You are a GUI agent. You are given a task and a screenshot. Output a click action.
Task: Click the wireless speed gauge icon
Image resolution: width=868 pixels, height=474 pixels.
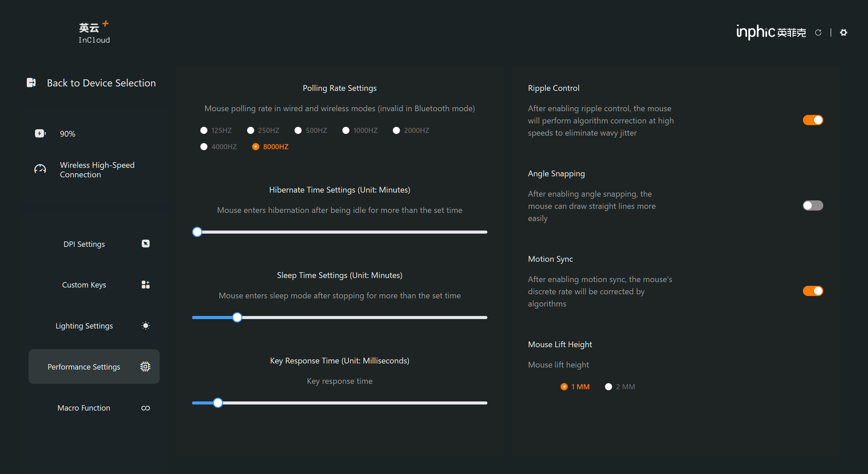40,169
